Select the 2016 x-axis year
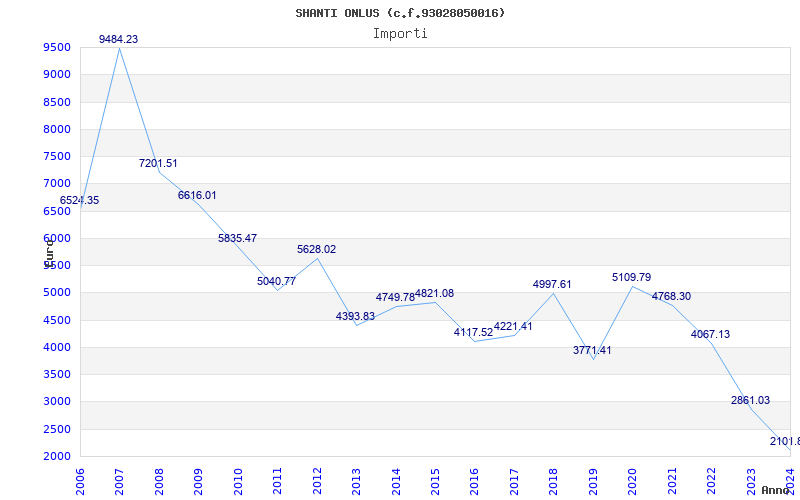This screenshot has height=500, width=800. pyautogui.click(x=474, y=482)
